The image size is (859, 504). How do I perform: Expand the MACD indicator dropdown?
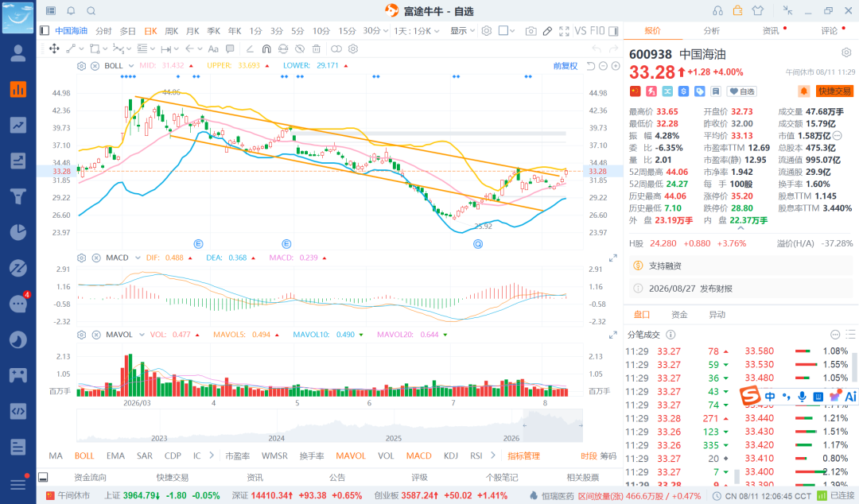[138, 258]
